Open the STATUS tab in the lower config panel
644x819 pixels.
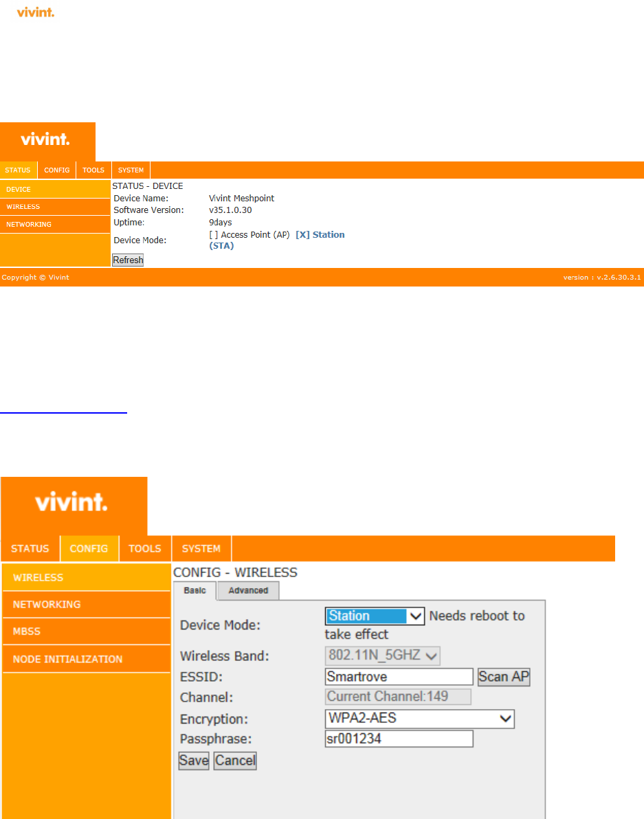pos(30,549)
